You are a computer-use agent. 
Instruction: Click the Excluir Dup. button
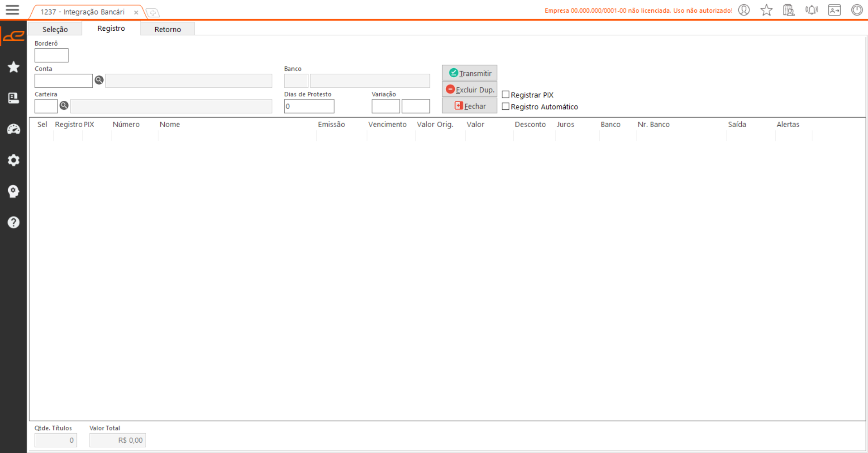click(x=469, y=90)
